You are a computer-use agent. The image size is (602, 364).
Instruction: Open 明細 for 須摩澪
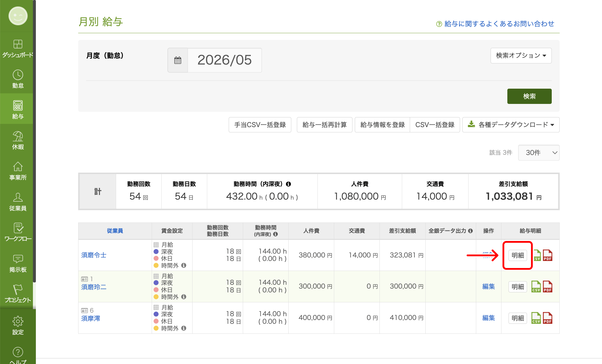518,318
